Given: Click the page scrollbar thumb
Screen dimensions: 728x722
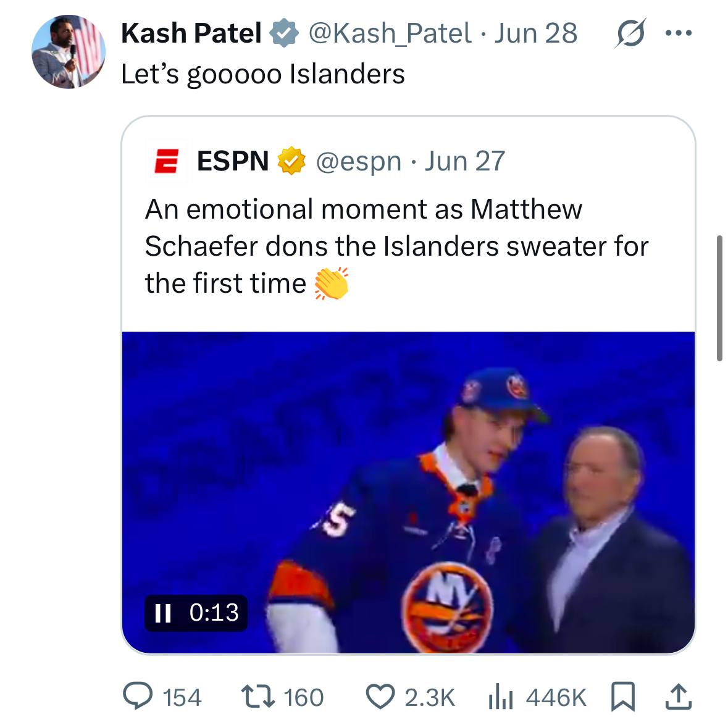Looking at the screenshot, I should click(719, 298).
